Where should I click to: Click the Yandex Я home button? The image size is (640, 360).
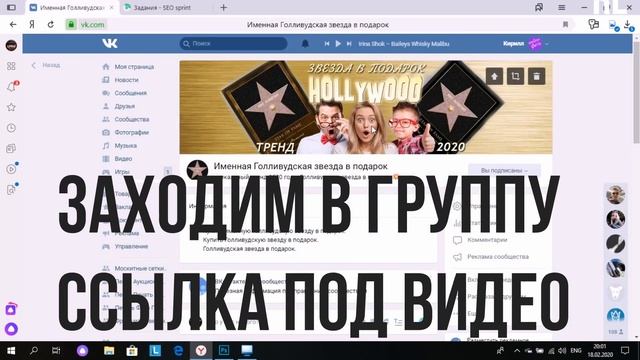[x=32, y=24]
